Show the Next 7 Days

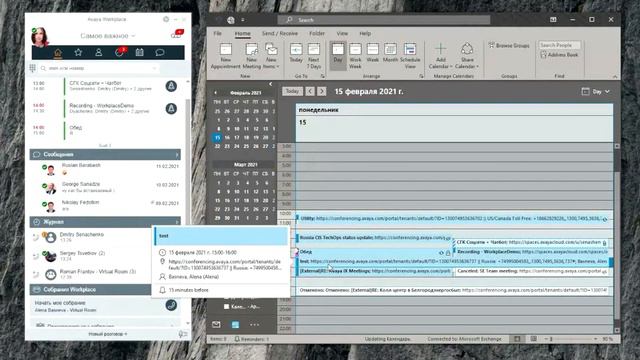point(313,56)
